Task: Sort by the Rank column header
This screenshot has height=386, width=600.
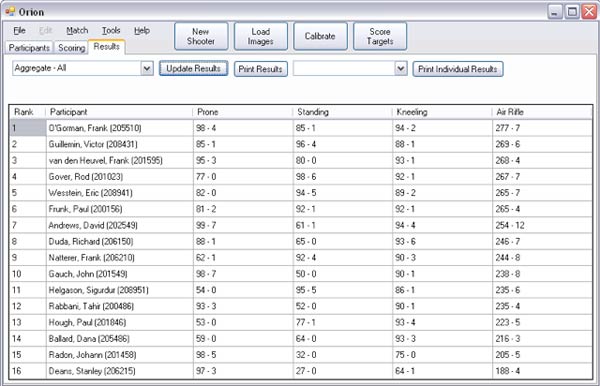Action: tap(28, 112)
